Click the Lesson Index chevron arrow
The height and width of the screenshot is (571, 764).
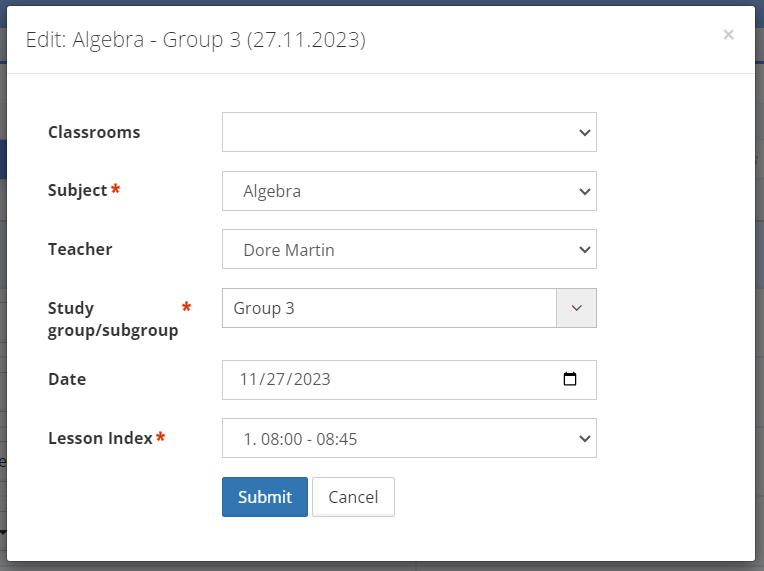tap(585, 438)
